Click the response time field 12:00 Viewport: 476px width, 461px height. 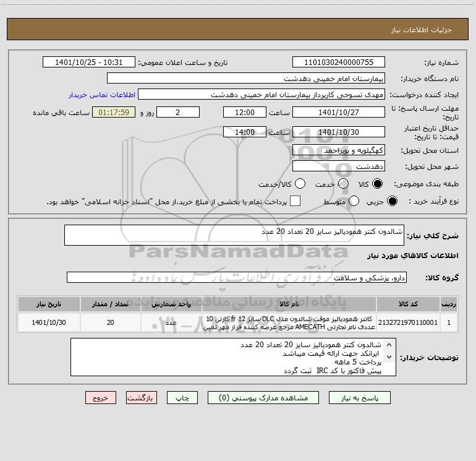245,112
